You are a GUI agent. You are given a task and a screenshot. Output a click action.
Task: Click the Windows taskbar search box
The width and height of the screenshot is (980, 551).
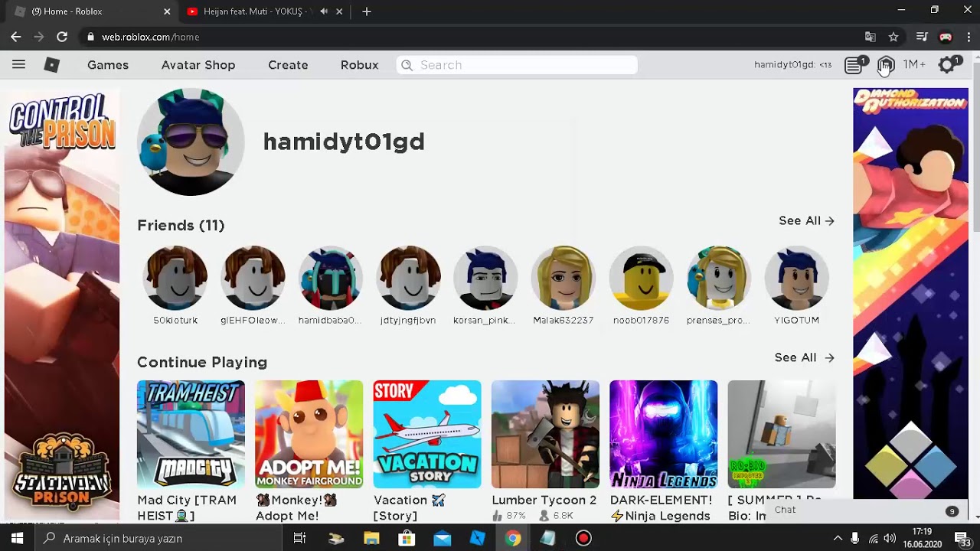158,538
